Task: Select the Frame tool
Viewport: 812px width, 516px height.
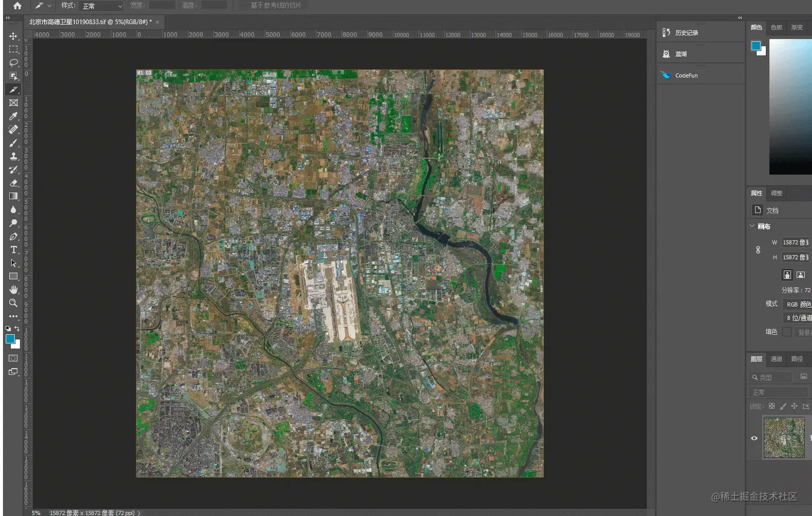Action: (13, 103)
